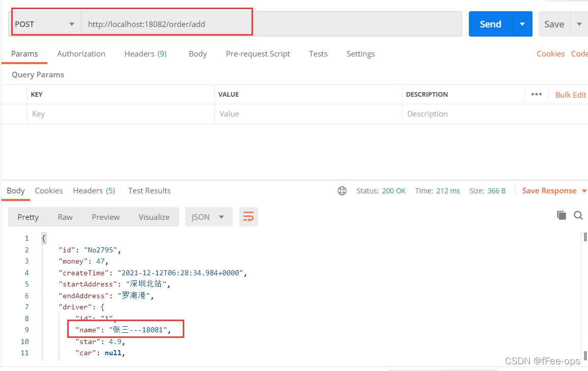Click the Save button
Image resolution: width=588 pixels, height=371 pixels.
554,24
